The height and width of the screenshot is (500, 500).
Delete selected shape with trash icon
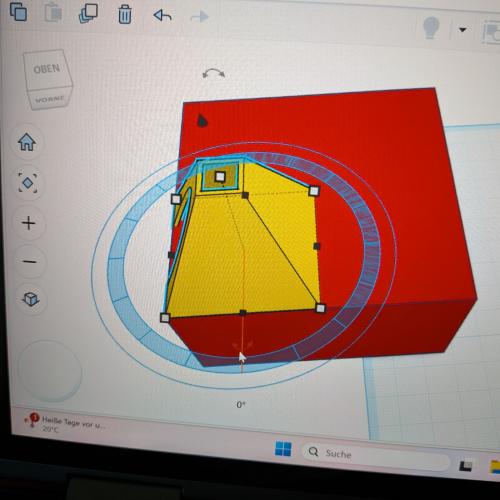125,15
